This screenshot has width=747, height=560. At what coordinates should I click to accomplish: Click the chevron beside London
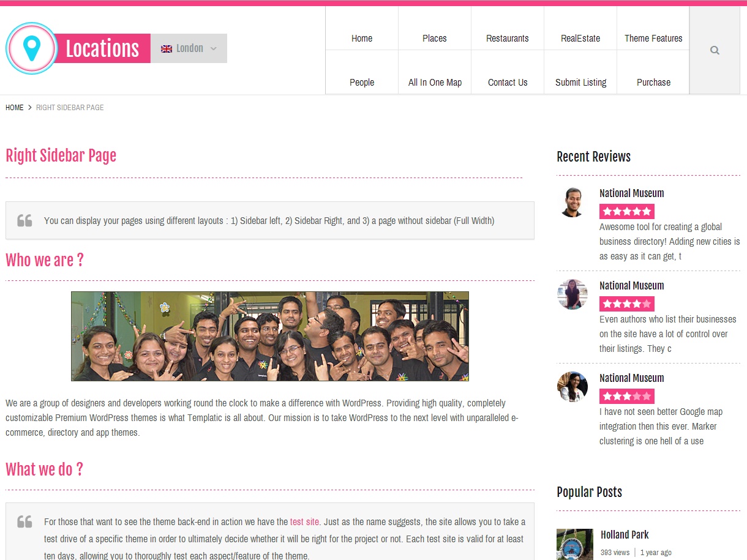(x=213, y=48)
